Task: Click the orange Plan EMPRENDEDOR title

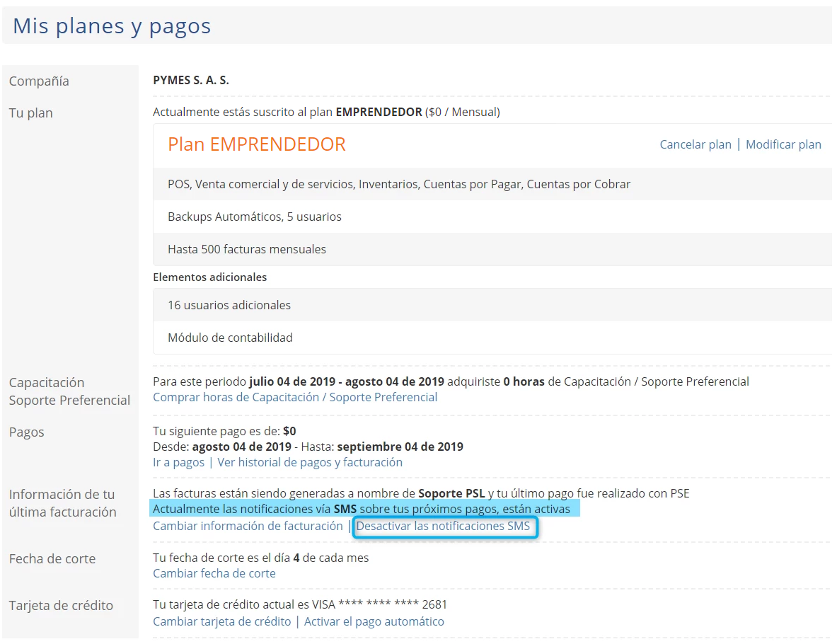Action: (256, 144)
